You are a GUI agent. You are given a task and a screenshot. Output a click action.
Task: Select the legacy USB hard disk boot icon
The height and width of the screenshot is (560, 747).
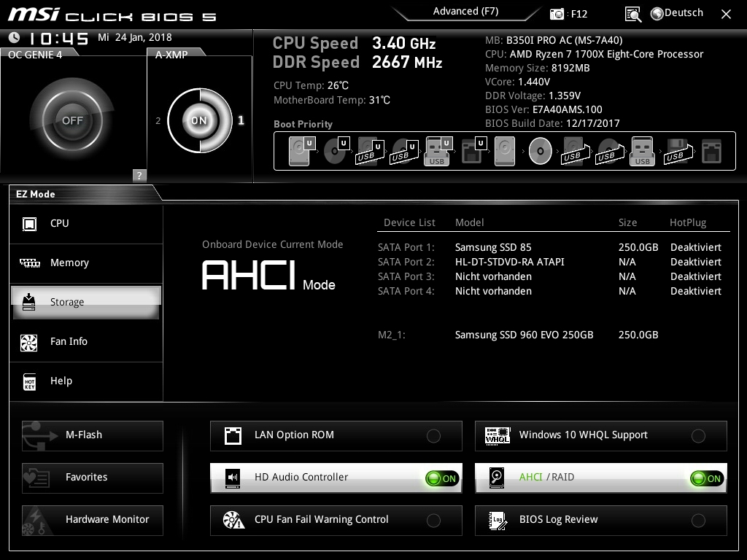tap(576, 151)
